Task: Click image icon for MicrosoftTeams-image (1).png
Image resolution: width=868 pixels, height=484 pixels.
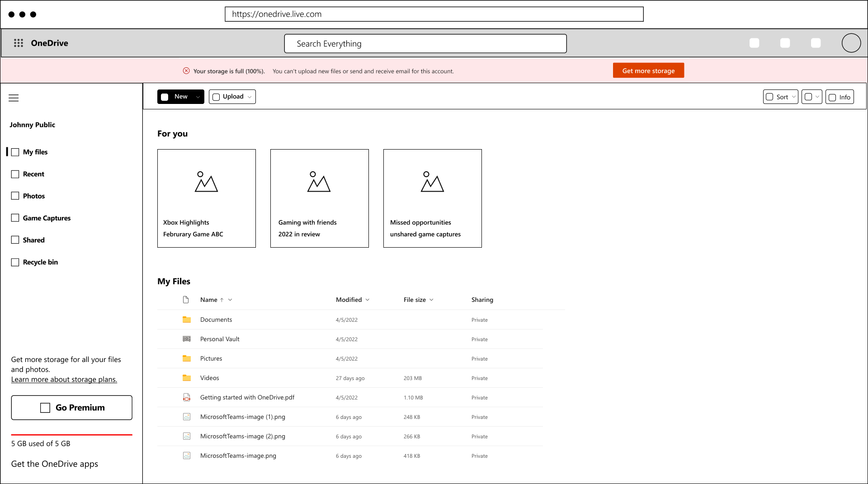Action: click(x=187, y=417)
